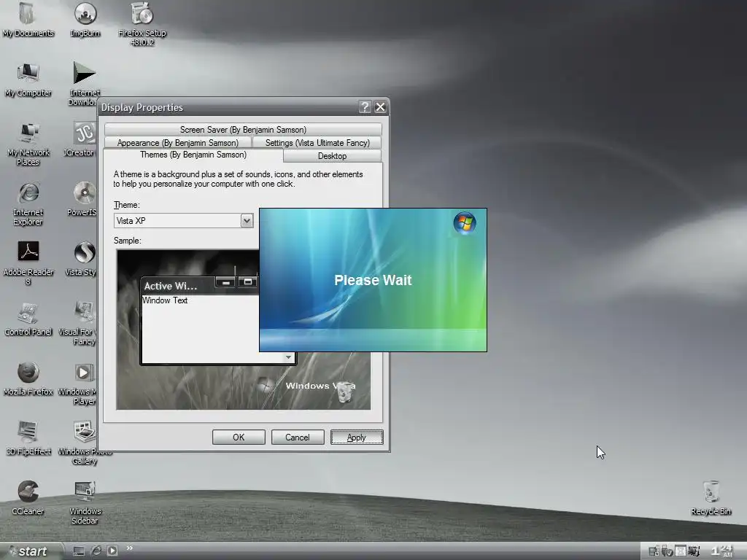Open the Theme dropdown showing Vista XP
The width and height of the screenshot is (747, 560).
click(183, 221)
